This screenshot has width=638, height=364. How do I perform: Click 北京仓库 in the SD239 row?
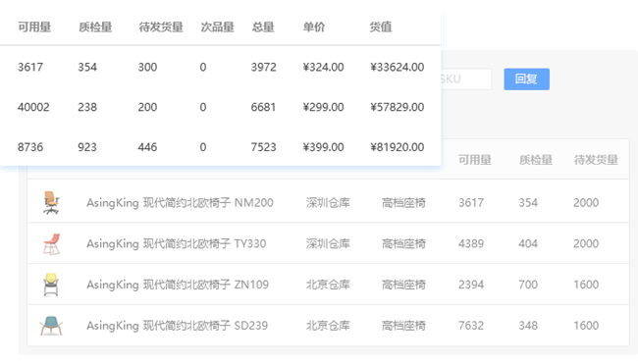coord(328,326)
